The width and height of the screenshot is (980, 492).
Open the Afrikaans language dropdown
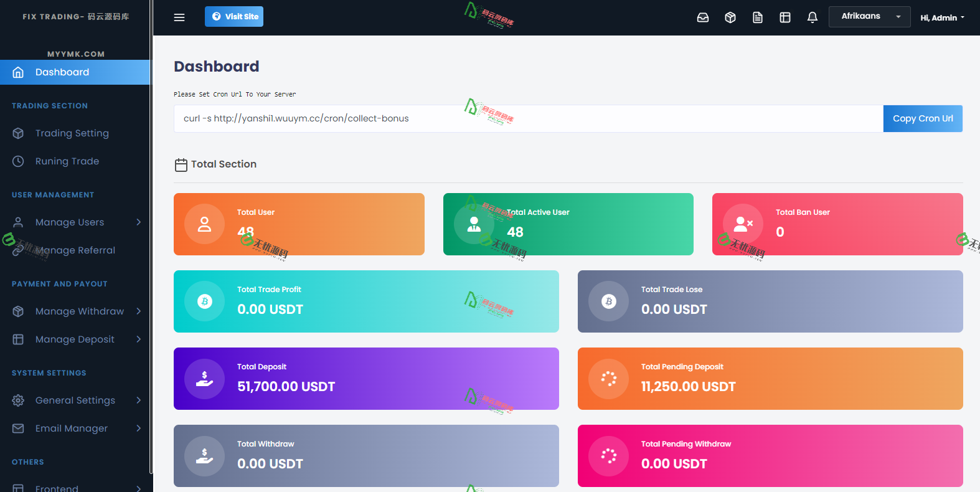click(x=869, y=17)
